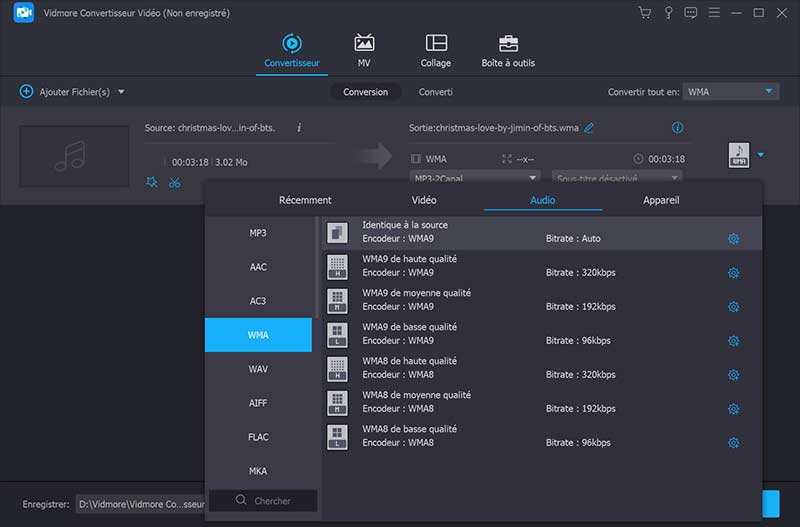
Task: Open the Appareil tab
Action: (661, 200)
